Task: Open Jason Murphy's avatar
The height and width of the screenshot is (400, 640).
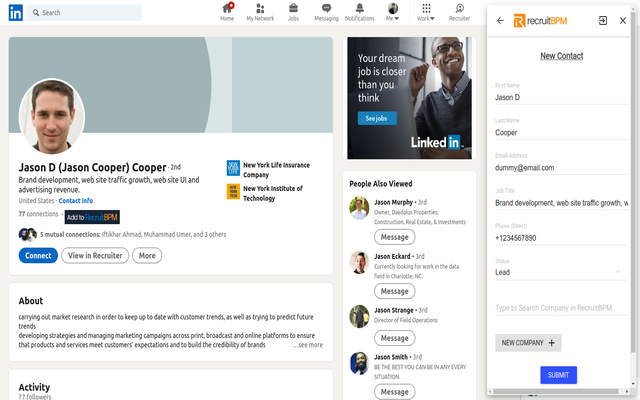Action: [359, 208]
